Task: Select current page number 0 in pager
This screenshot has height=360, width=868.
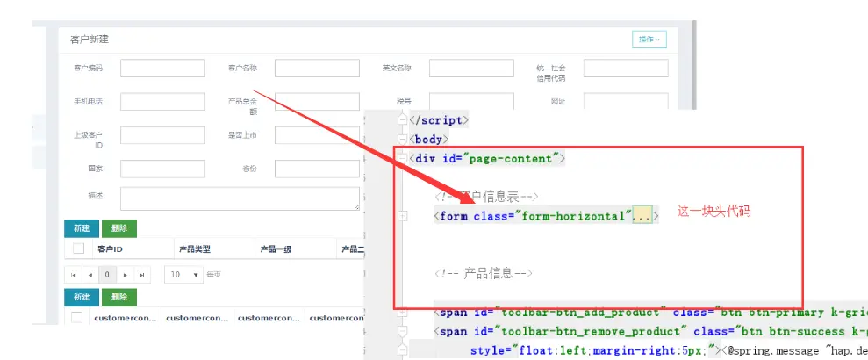Action: pos(107,275)
